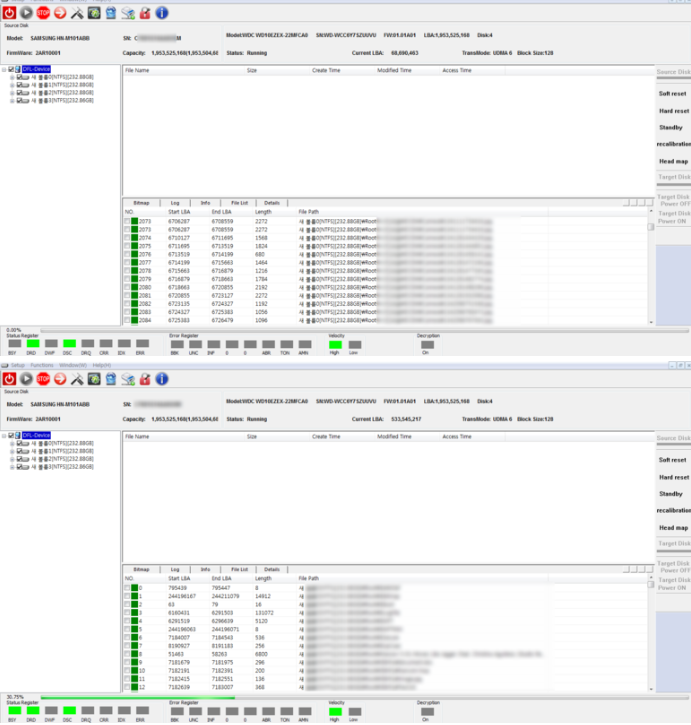Toggle DFL-Device checkbox in bottom window tree
This screenshot has height=725, width=691.
point(11,436)
